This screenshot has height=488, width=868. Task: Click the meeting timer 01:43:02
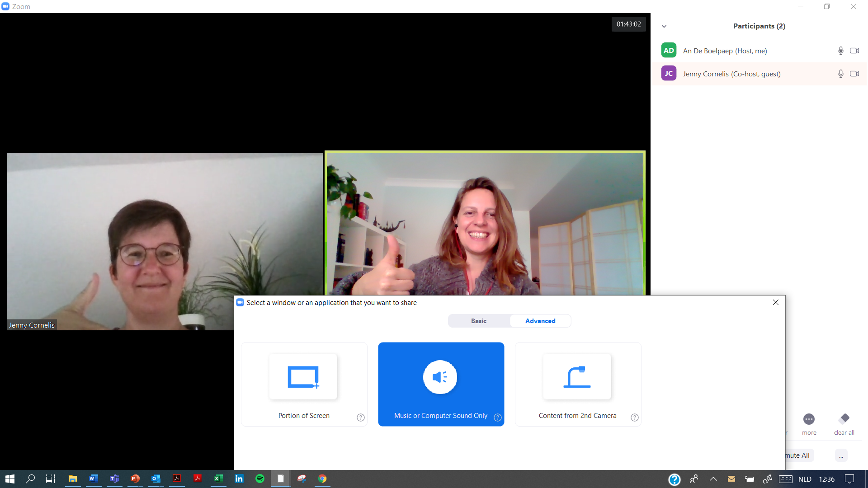coord(628,24)
